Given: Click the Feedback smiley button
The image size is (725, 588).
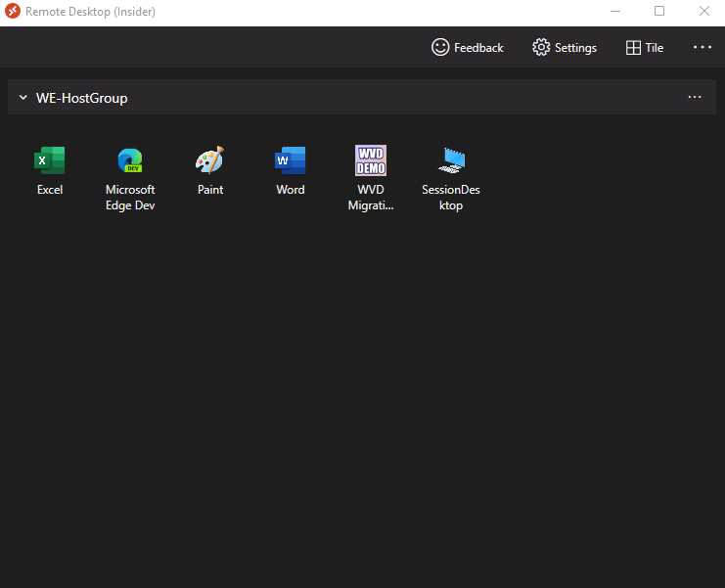Looking at the screenshot, I should point(467,48).
